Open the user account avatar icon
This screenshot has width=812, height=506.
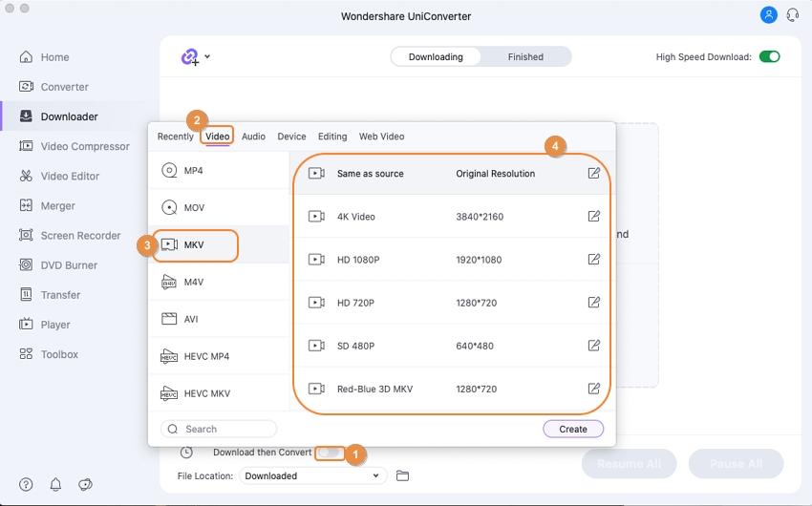click(x=768, y=14)
